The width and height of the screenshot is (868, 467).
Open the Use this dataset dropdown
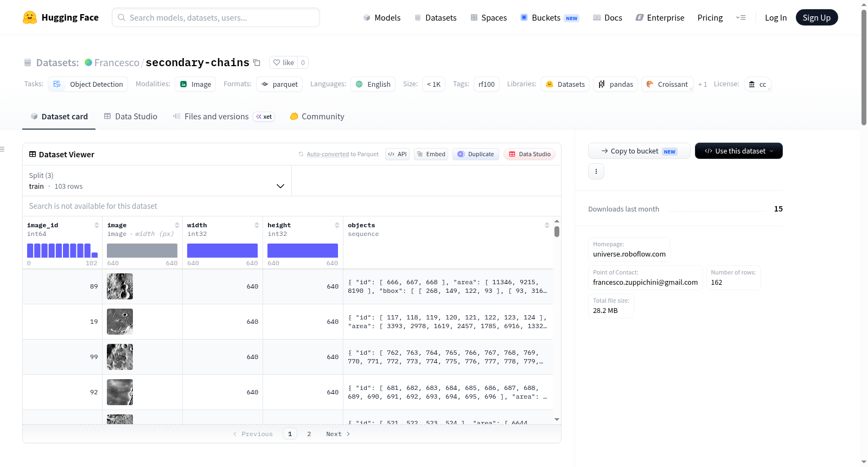[739, 151]
